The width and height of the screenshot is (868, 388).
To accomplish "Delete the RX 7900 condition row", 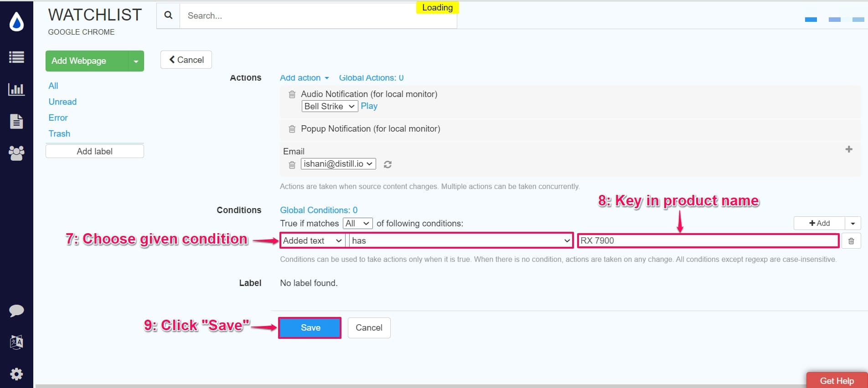I will (x=851, y=241).
